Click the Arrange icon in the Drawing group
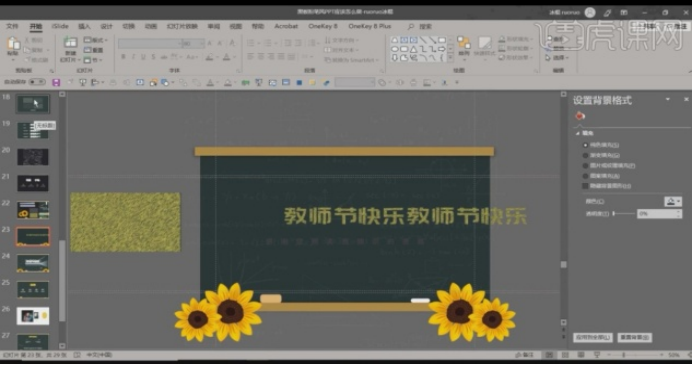Screen dimensions: 692x365 coord(463,43)
